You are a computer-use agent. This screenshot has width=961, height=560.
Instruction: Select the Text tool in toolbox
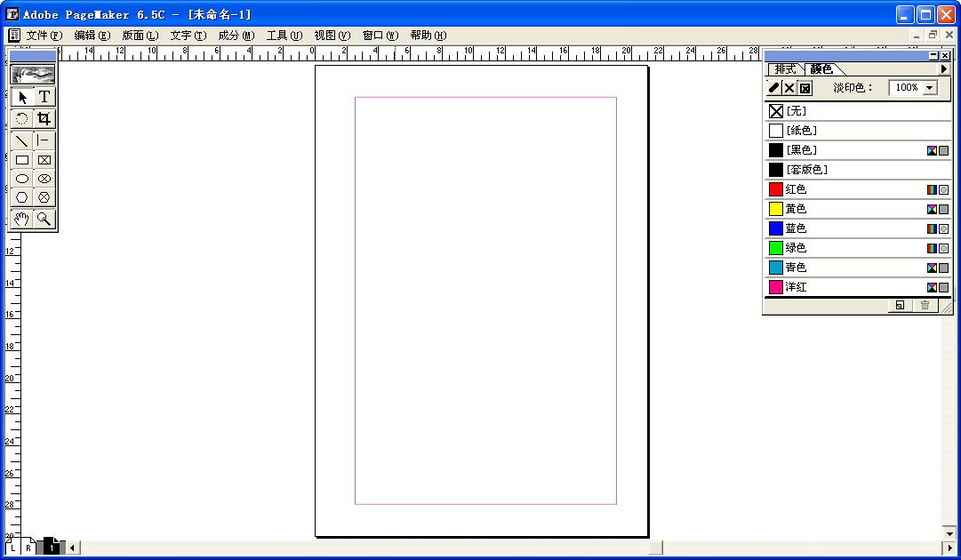point(44,97)
